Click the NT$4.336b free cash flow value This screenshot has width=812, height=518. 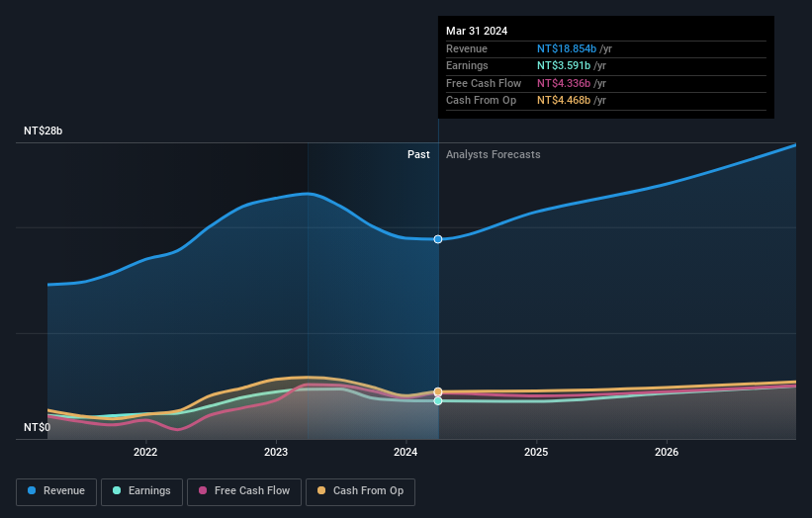tap(564, 83)
